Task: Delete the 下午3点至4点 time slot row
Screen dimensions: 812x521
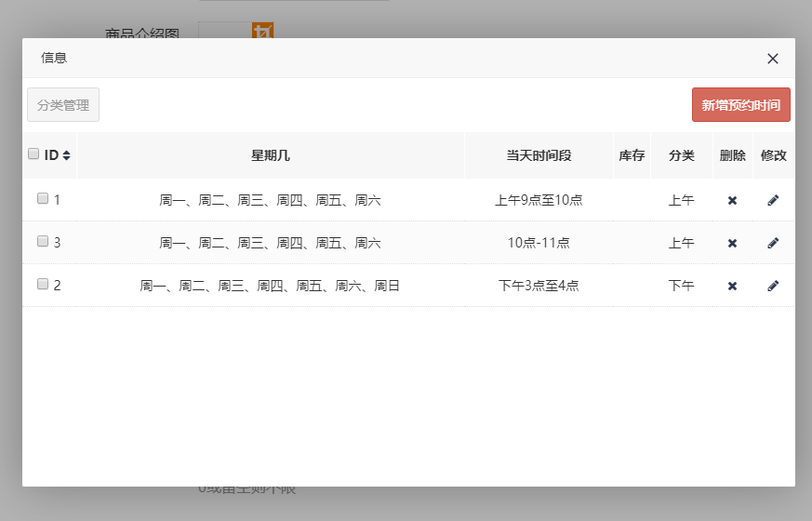Action: (732, 286)
